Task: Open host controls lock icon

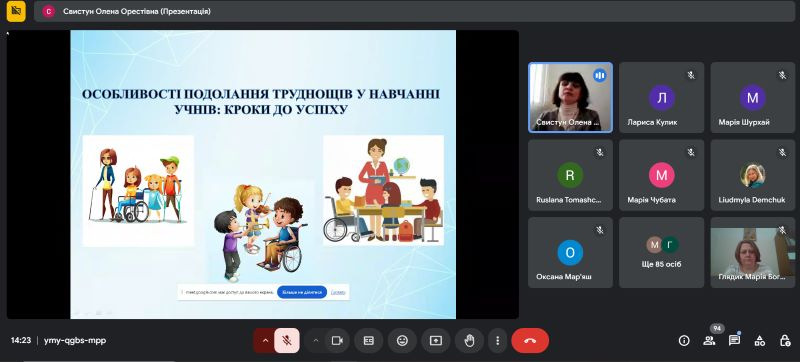Action: pos(785,341)
